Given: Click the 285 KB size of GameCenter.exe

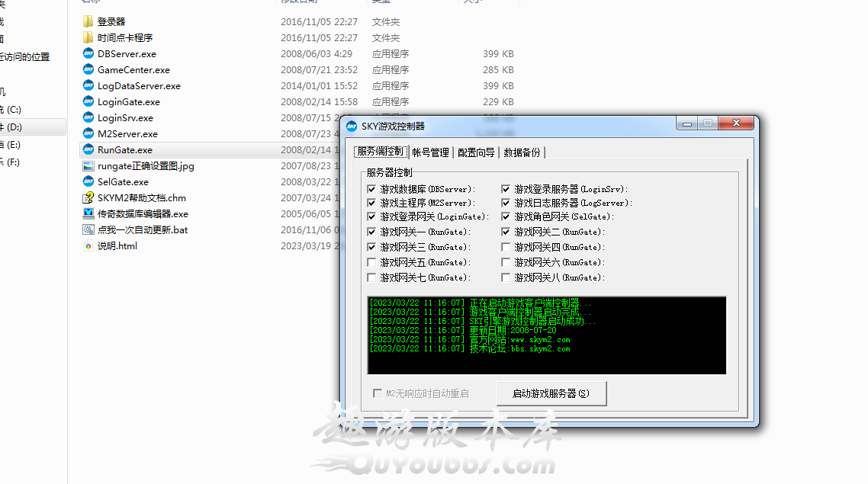Looking at the screenshot, I should coord(498,69).
